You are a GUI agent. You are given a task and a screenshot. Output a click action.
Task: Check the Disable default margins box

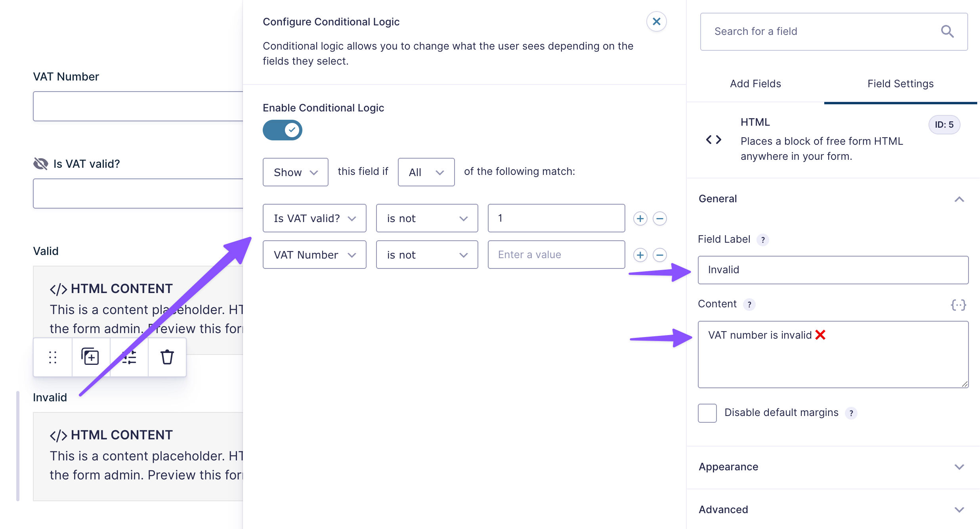pyautogui.click(x=707, y=413)
